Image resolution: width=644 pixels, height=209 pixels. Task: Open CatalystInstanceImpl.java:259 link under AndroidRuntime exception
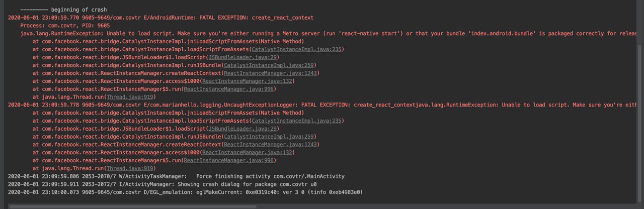(x=269, y=65)
